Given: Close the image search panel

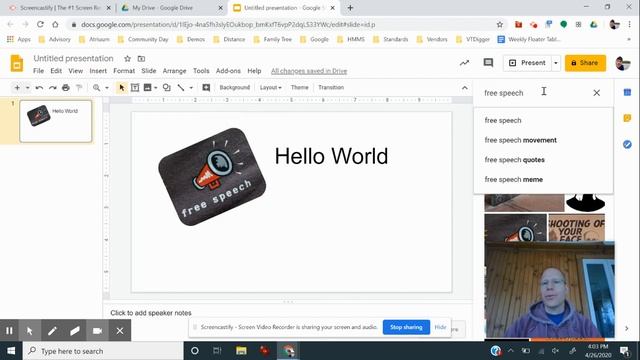Looking at the screenshot, I should pyautogui.click(x=596, y=93).
